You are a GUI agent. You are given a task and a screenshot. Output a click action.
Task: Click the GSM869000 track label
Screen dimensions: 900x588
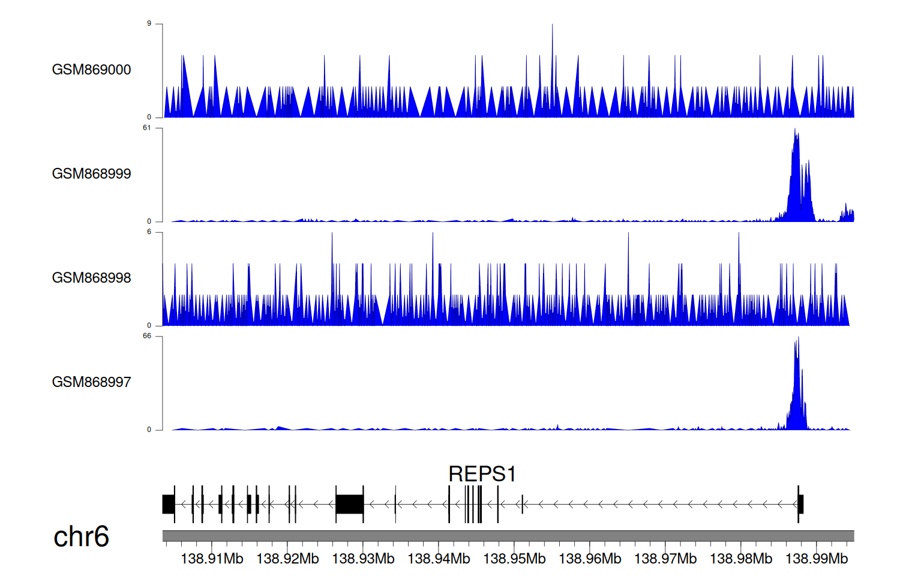coord(91,70)
